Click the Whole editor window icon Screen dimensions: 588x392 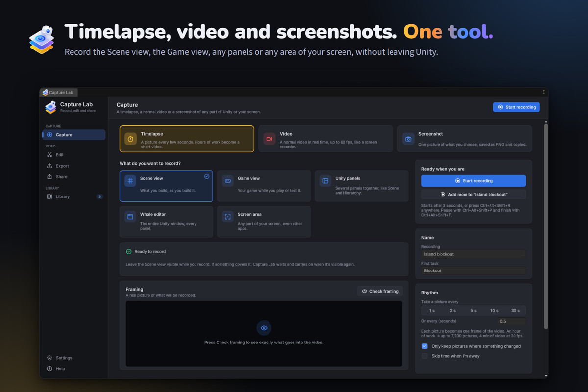pyautogui.click(x=130, y=217)
